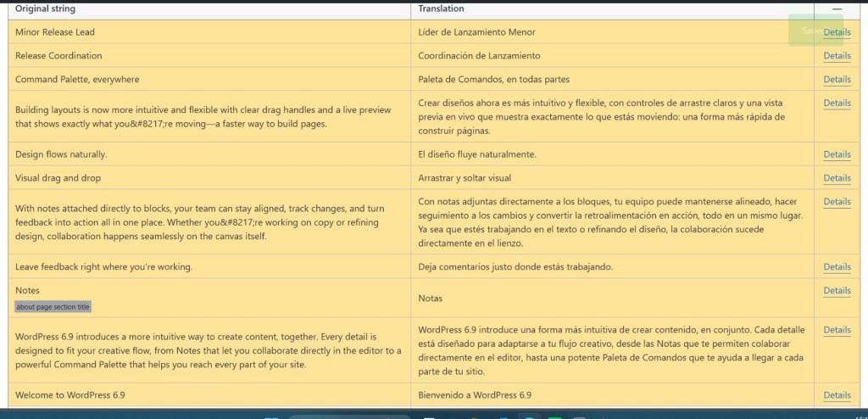
Task: Select the 'With notes attached directly to blocks' string
Action: (x=199, y=223)
